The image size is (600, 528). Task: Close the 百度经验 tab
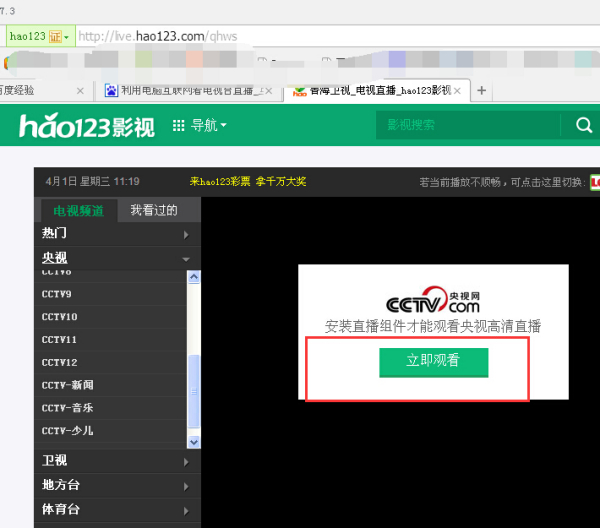(80, 91)
